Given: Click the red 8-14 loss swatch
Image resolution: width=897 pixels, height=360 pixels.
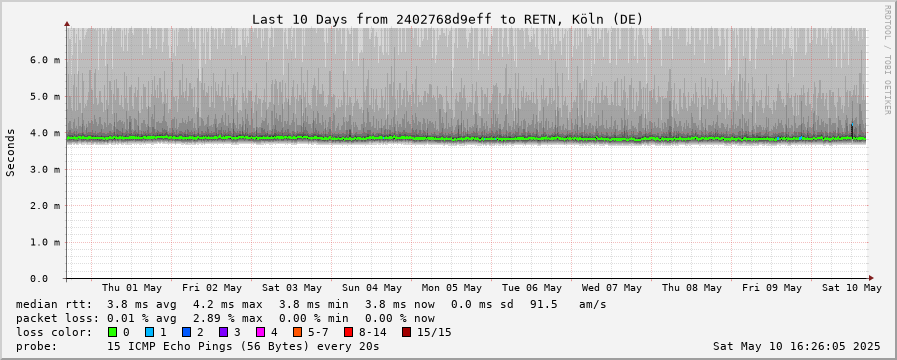Looking at the screenshot, I should pyautogui.click(x=348, y=332).
